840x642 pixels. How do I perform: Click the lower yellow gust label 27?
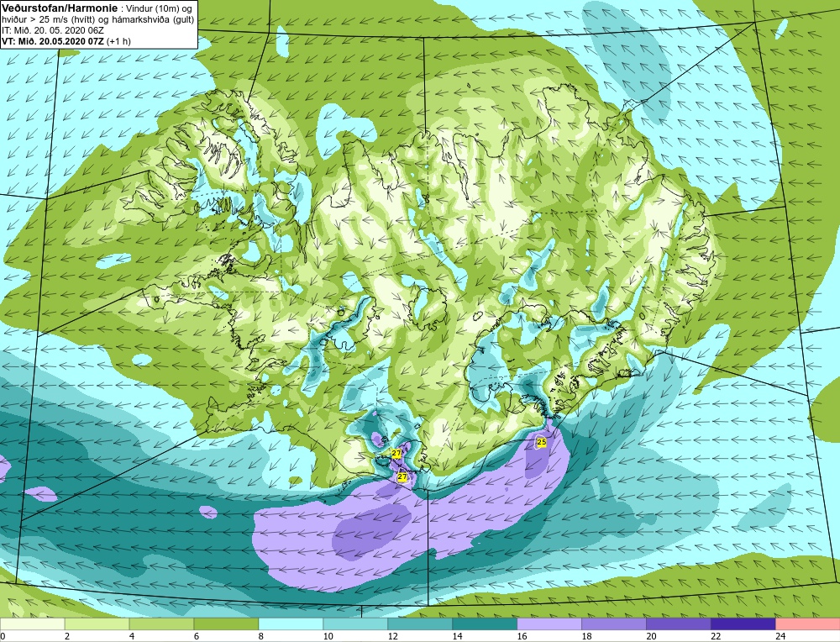pyautogui.click(x=402, y=476)
